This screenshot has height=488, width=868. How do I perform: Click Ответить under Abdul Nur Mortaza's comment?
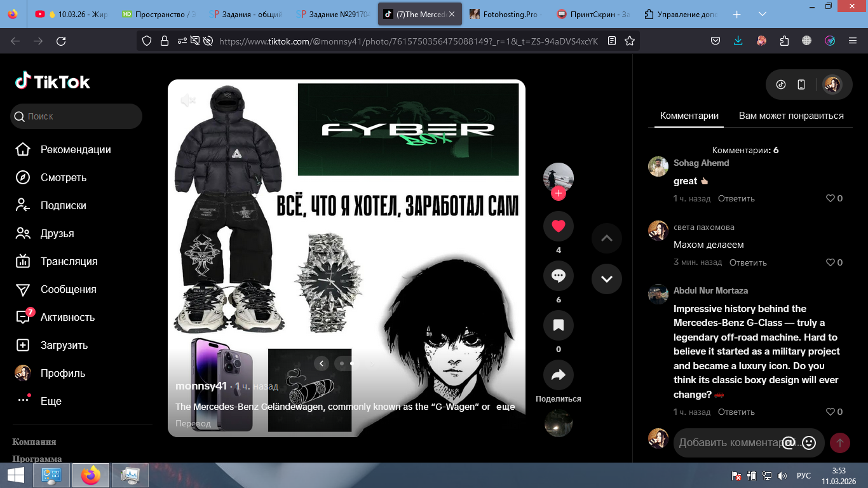736,412
